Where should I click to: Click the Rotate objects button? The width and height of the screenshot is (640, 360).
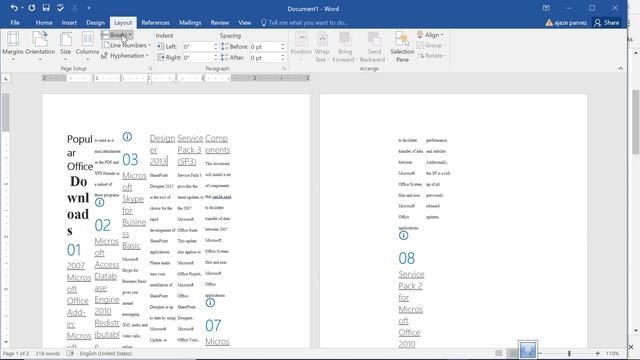432,56
